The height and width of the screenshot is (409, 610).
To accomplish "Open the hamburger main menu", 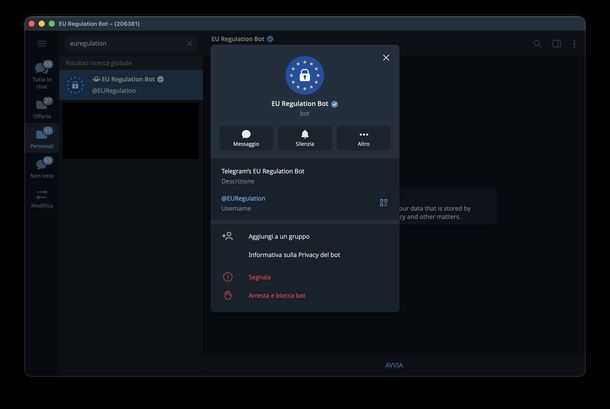I will coord(42,44).
